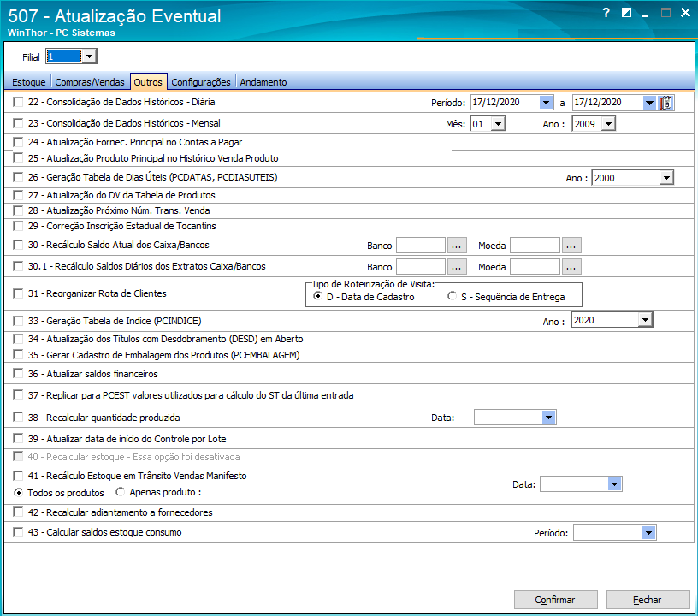This screenshot has height=616, width=698.
Task: Check 42 - Recalcular adiantamento a fornecedores
Action: 18,512
